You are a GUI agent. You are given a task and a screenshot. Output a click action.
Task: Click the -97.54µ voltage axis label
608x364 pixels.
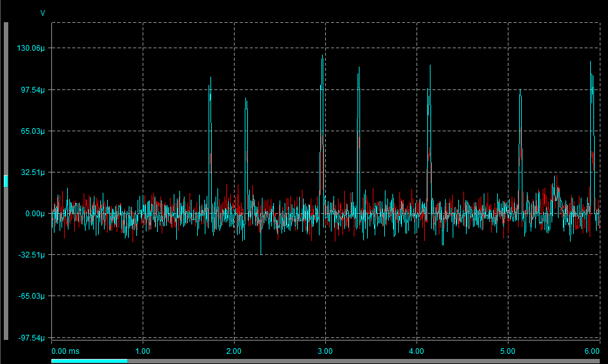pyautogui.click(x=32, y=338)
